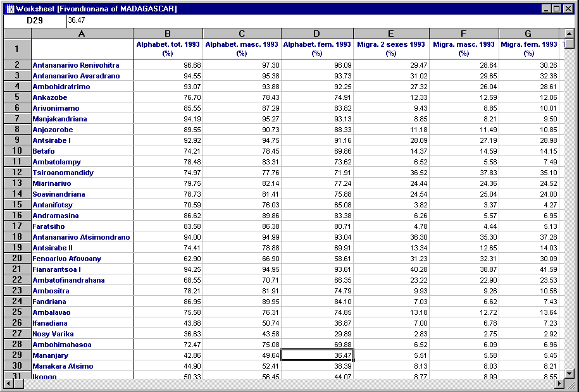The height and width of the screenshot is (392, 579).
Task: Click the horizontal scrollbar left arrow
Action: (8, 384)
